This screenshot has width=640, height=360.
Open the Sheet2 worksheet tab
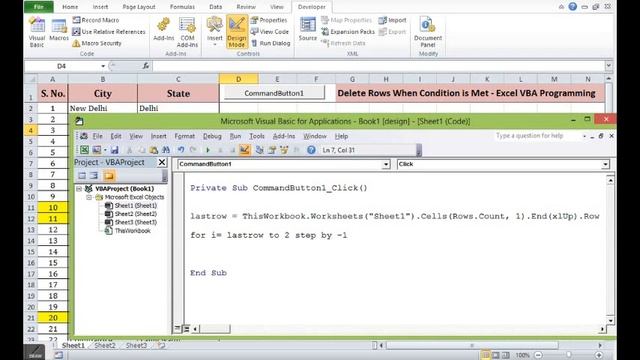pos(105,345)
